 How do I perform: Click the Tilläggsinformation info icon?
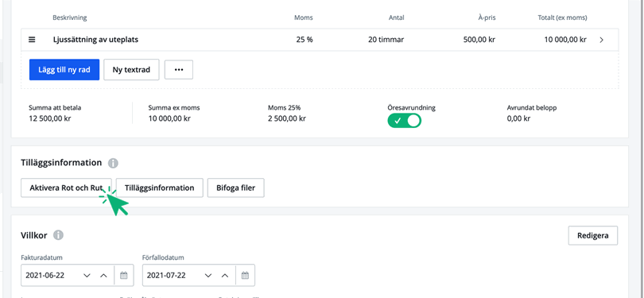113,164
